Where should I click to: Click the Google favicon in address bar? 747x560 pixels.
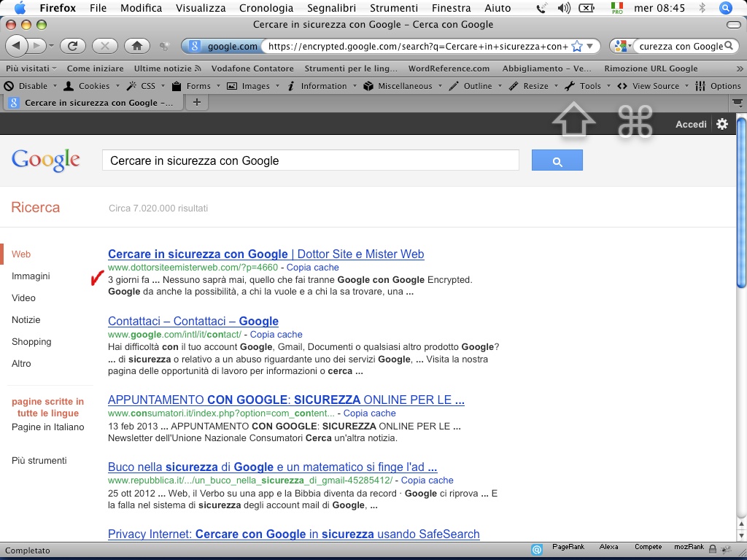pyautogui.click(x=194, y=46)
